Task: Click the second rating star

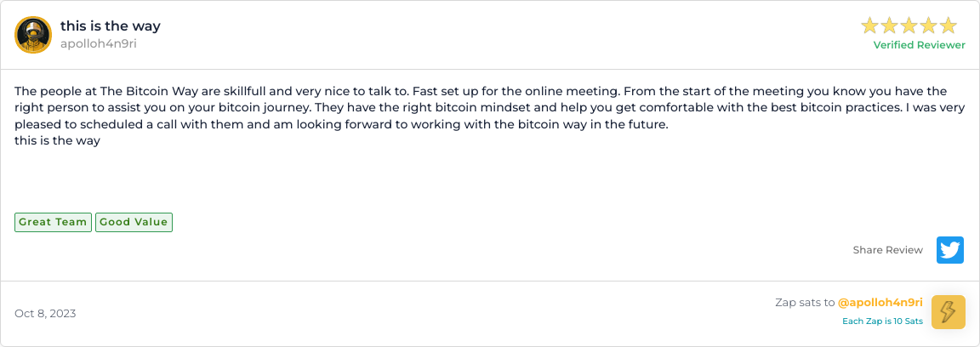Action: point(890,26)
